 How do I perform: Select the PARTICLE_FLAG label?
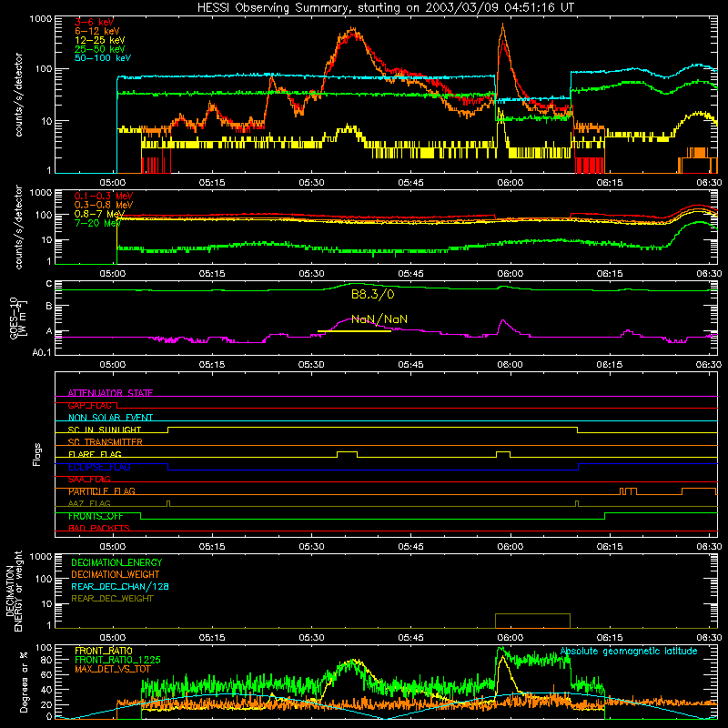(102, 491)
